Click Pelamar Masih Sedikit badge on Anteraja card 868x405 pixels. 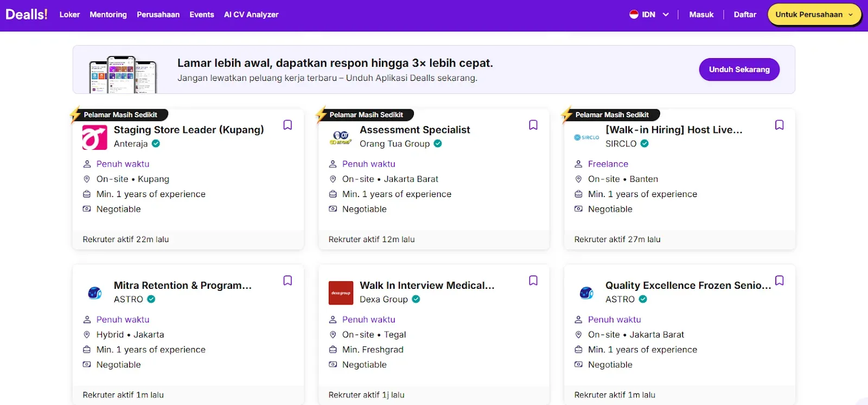(x=120, y=115)
